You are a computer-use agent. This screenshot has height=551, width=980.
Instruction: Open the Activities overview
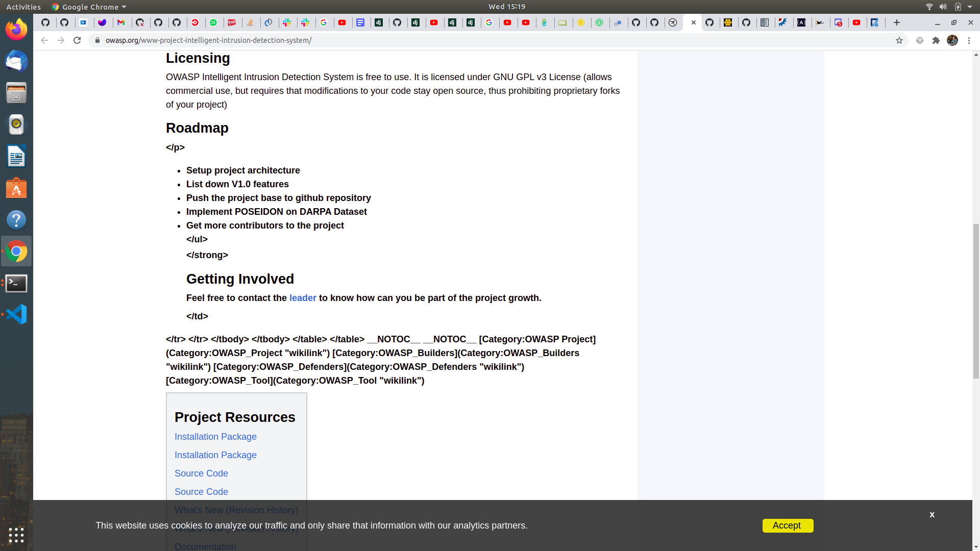23,7
